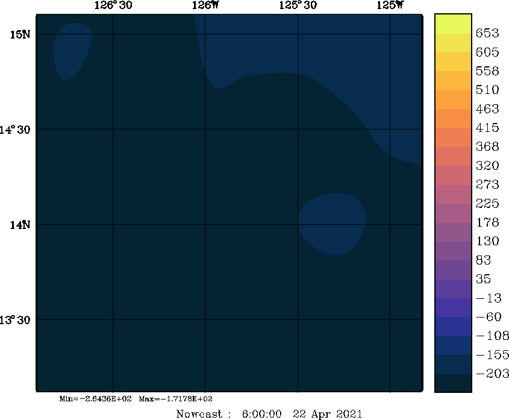Click the colorbar label -108

pyautogui.click(x=492, y=336)
